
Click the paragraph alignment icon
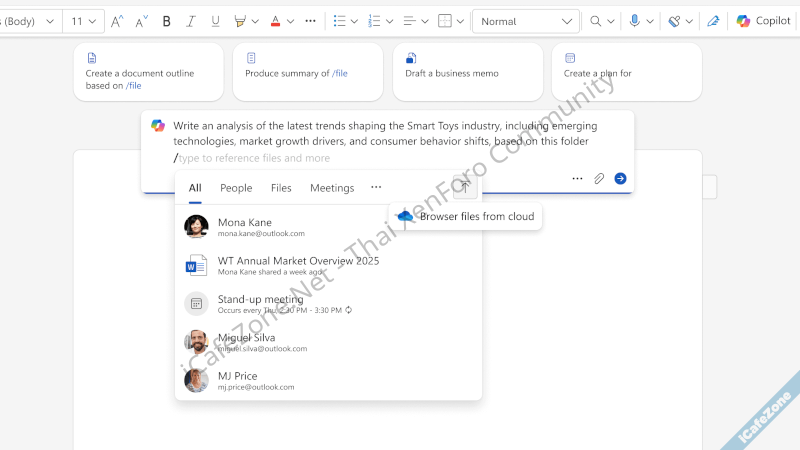[x=409, y=21]
